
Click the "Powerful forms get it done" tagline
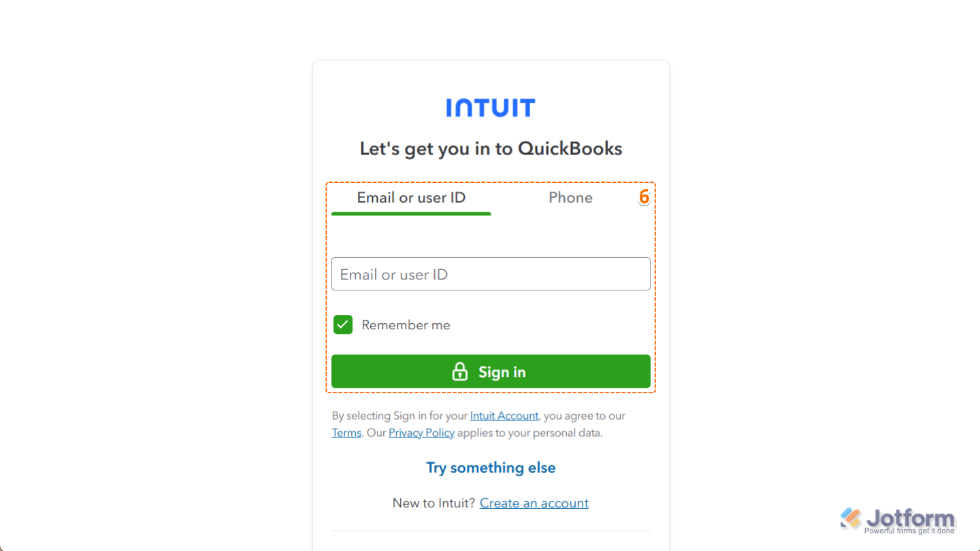909,531
